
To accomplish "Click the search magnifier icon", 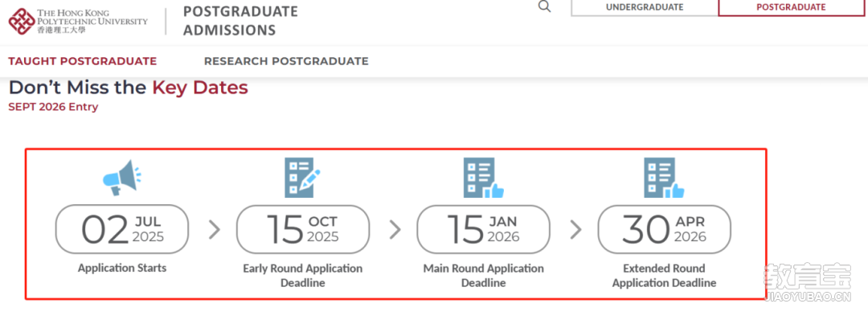I will (x=545, y=6).
